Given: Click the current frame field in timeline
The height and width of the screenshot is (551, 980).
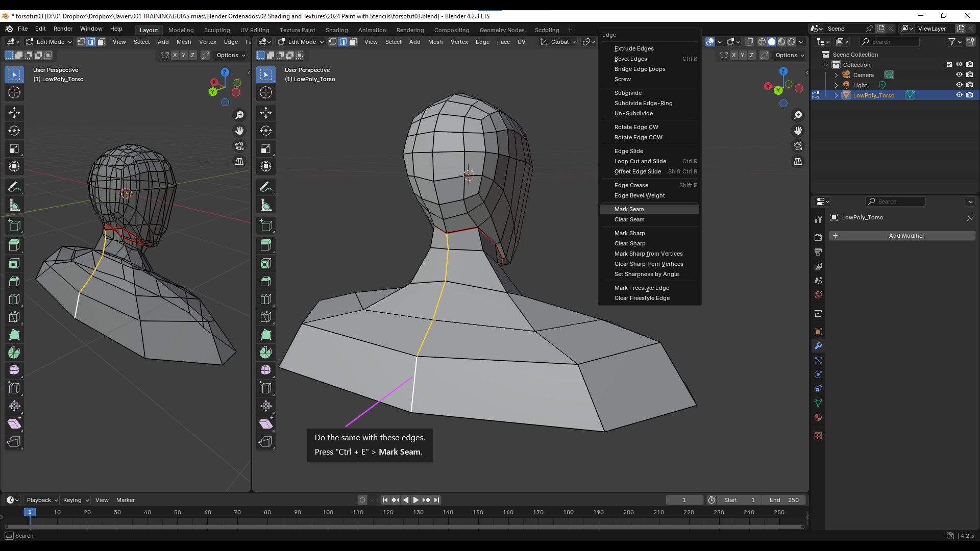Looking at the screenshot, I should (x=684, y=500).
